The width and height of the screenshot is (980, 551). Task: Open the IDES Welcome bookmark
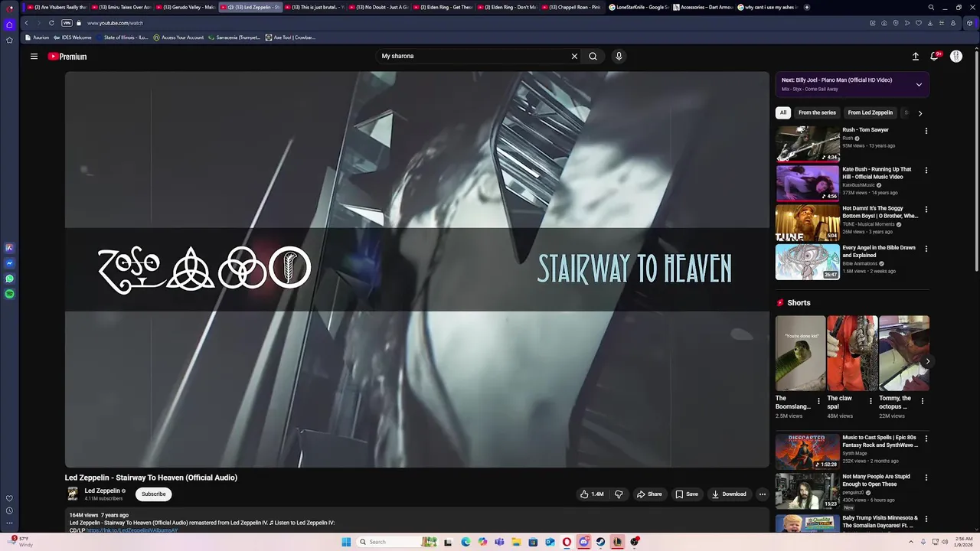click(73, 37)
